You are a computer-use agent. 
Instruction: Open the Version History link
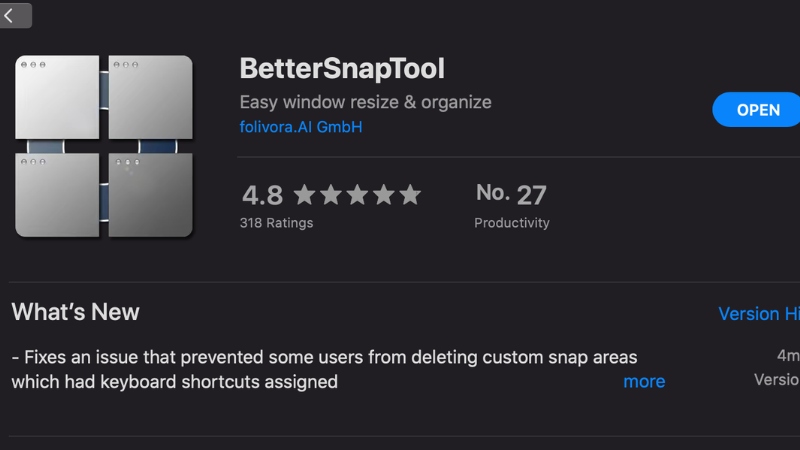coord(759,314)
